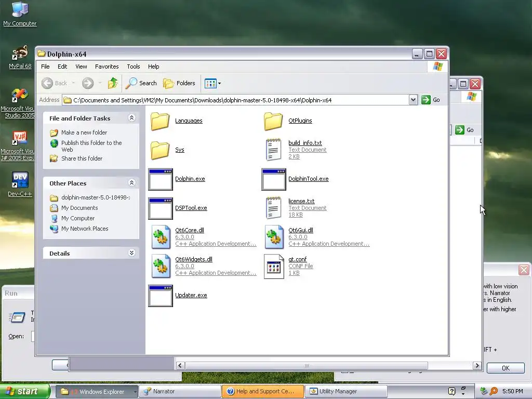Select the Qt6Widgets.dll file icon
The height and width of the screenshot is (399, 532).
click(x=161, y=267)
